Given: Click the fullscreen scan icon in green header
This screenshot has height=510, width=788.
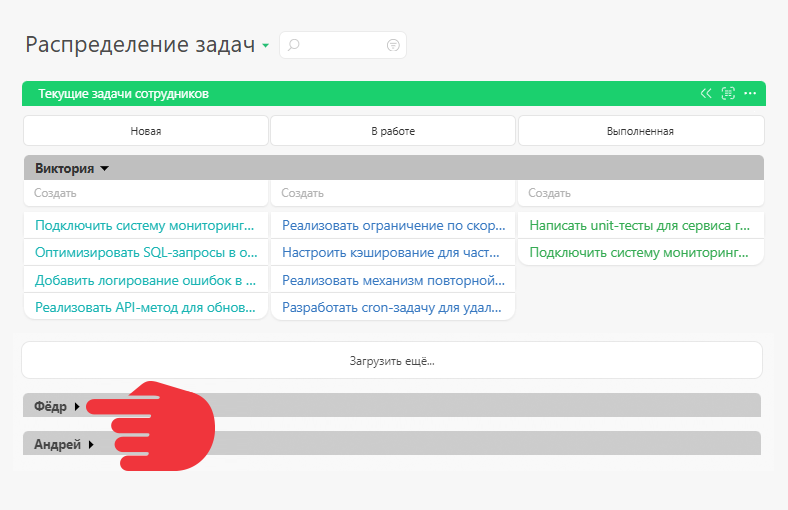Looking at the screenshot, I should pyautogui.click(x=728, y=93).
